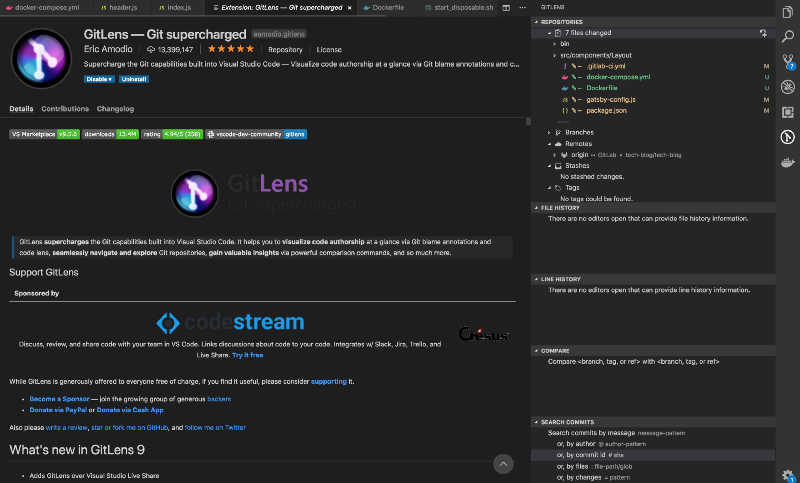Viewport: 800px width, 483px height.
Task: Click the large GitLens extension logo in header
Action: tap(42, 59)
